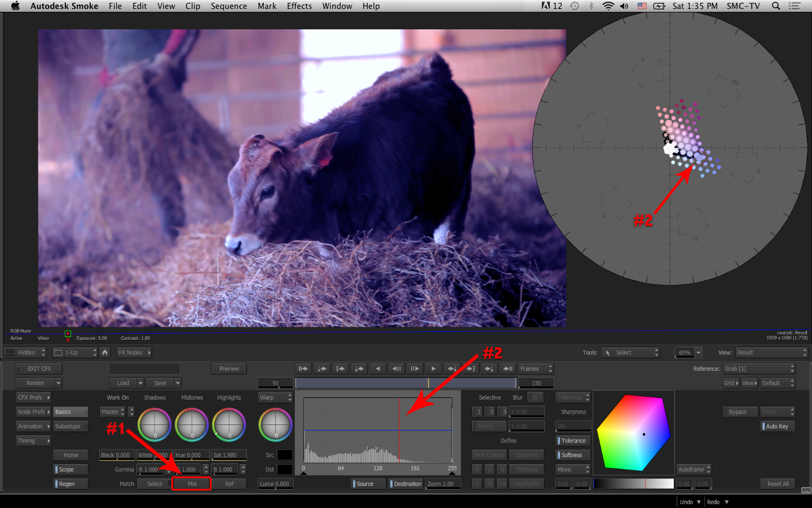This screenshot has width=812, height=508.
Task: Toggle the Scope button
Action: tap(71, 470)
